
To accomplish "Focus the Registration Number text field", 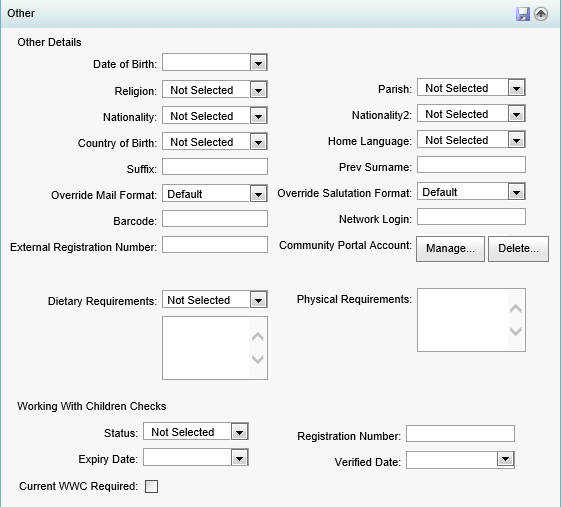I will pyautogui.click(x=460, y=434).
